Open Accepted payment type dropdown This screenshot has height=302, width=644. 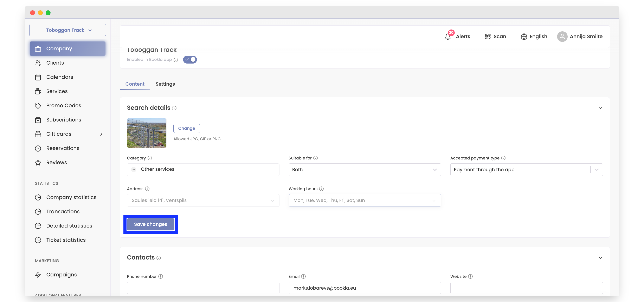526,170
